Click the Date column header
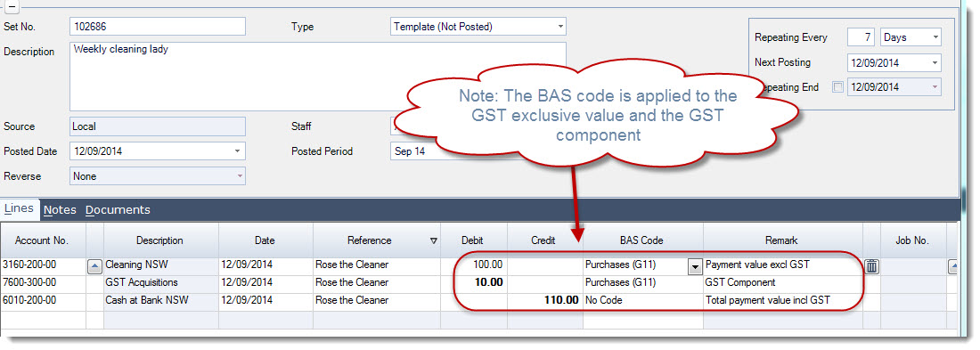Viewport: 980px width, 350px height. pyautogui.click(x=265, y=240)
